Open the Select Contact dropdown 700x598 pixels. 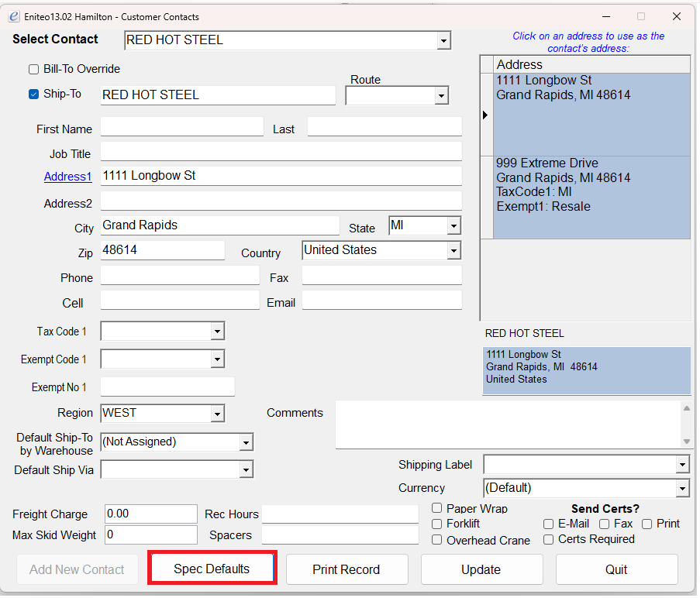point(443,40)
